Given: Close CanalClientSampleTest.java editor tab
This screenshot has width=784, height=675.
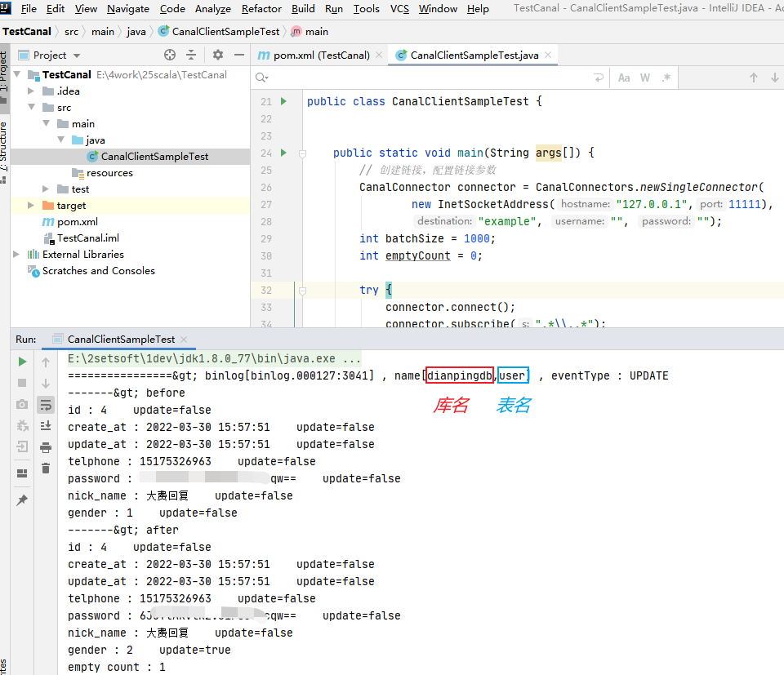Looking at the screenshot, I should [x=548, y=55].
